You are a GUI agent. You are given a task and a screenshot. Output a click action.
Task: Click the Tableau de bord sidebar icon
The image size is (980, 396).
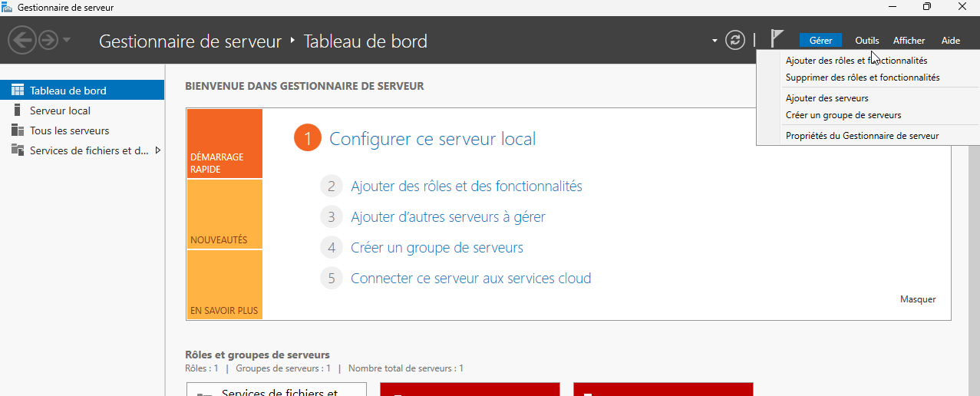(17, 91)
